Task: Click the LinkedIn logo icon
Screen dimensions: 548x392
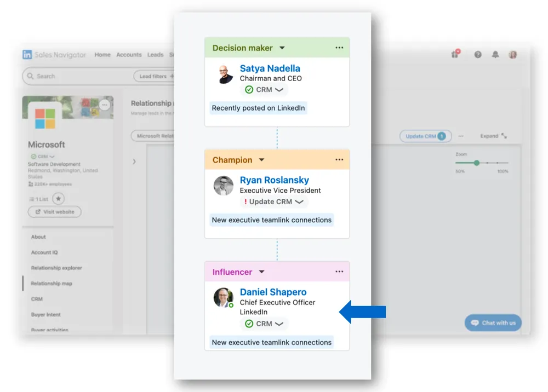Action: 27,54
